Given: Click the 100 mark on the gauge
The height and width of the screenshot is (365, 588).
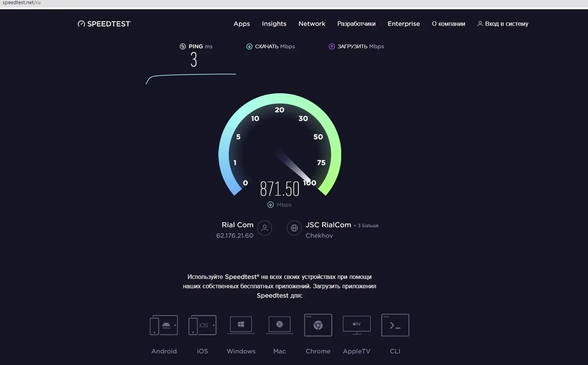Looking at the screenshot, I should click(310, 183).
